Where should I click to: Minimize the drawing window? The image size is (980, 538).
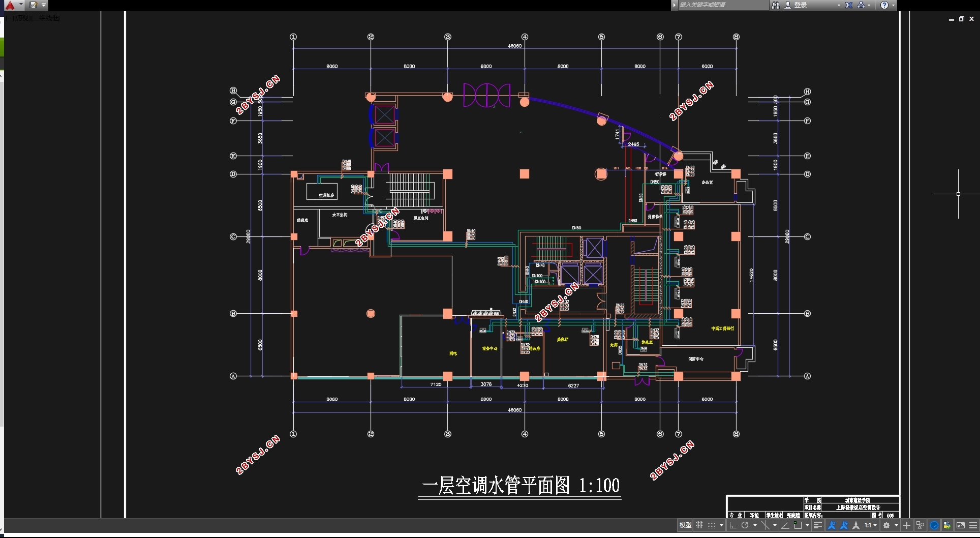coord(952,19)
